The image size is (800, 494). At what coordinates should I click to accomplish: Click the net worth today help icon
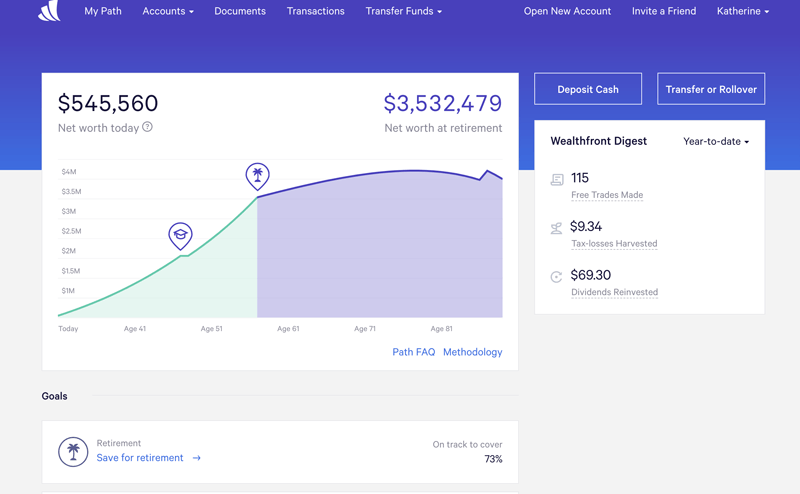(x=147, y=127)
